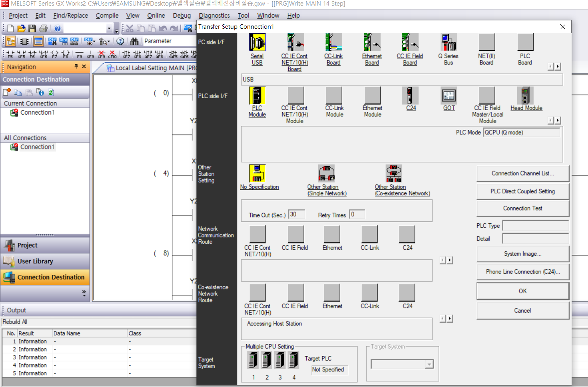Select the CC IE Field Board icon
Screen dimensions: 588x387
pyautogui.click(x=410, y=42)
